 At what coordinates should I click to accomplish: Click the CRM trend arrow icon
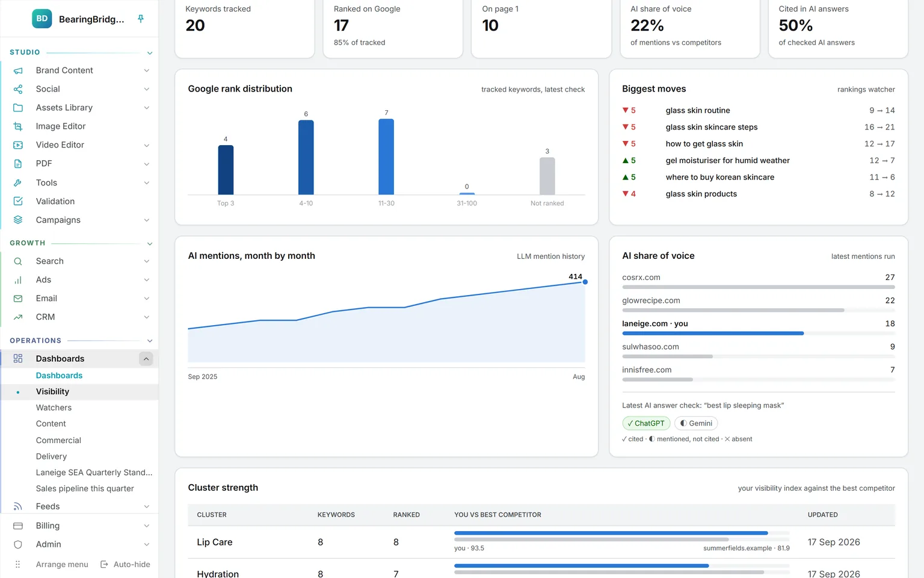tap(18, 317)
